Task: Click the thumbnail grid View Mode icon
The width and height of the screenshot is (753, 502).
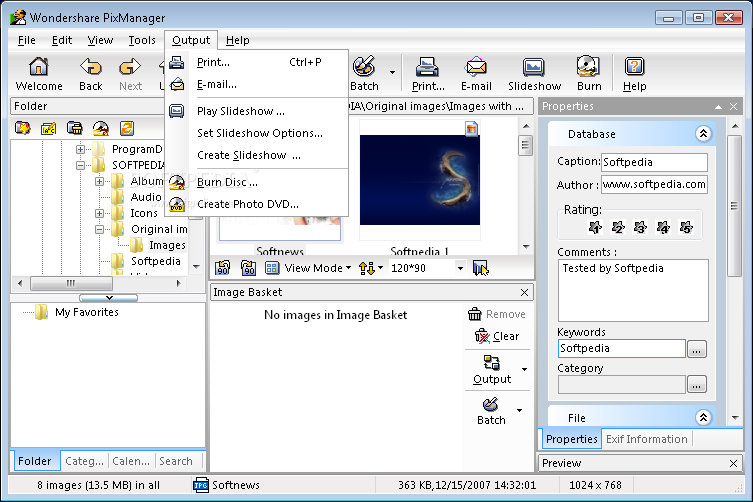Action: point(272,268)
